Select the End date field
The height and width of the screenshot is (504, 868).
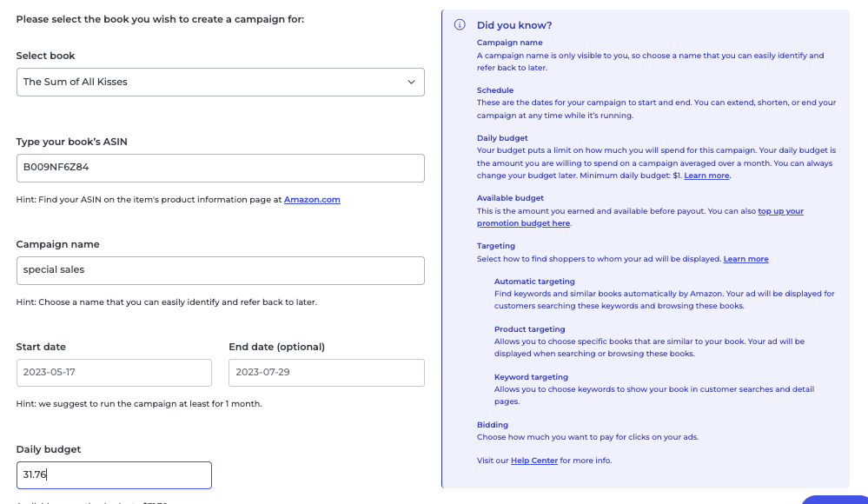pyautogui.click(x=327, y=373)
